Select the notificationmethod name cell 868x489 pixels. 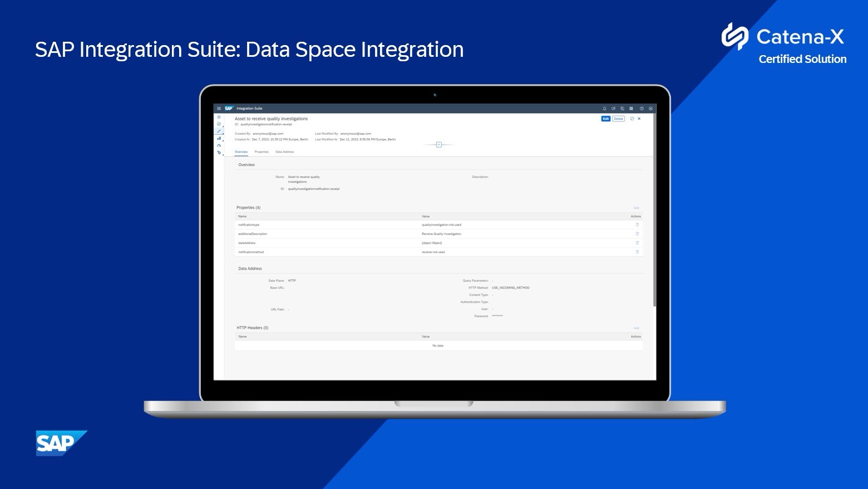click(x=251, y=252)
